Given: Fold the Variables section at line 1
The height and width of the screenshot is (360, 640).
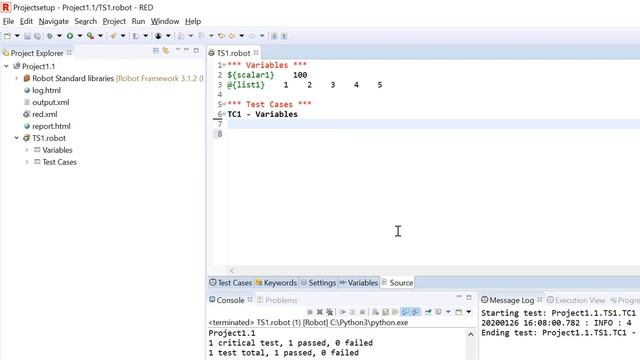Looking at the screenshot, I should point(224,65).
